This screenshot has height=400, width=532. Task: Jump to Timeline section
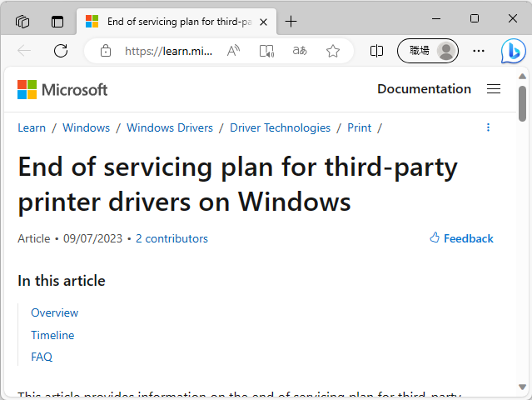tap(52, 335)
